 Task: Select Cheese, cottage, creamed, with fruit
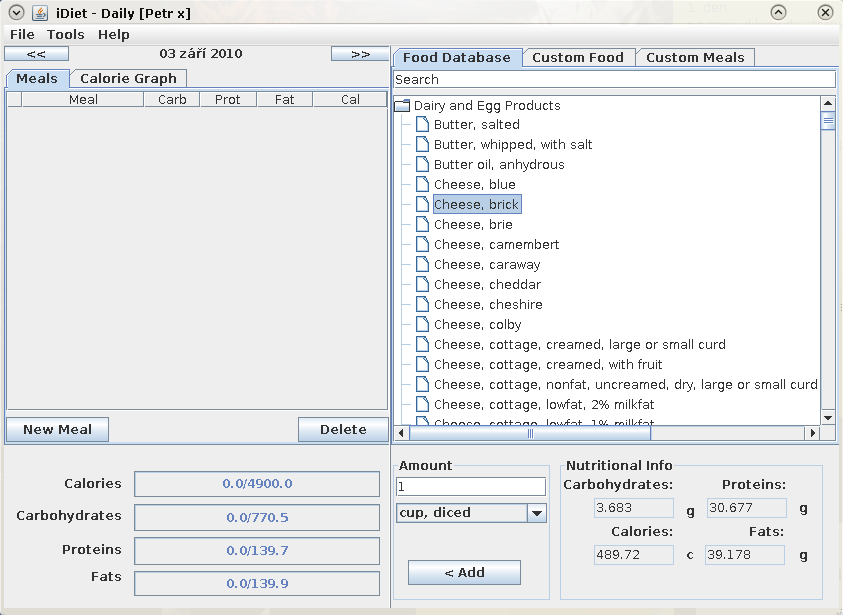[x=548, y=364]
